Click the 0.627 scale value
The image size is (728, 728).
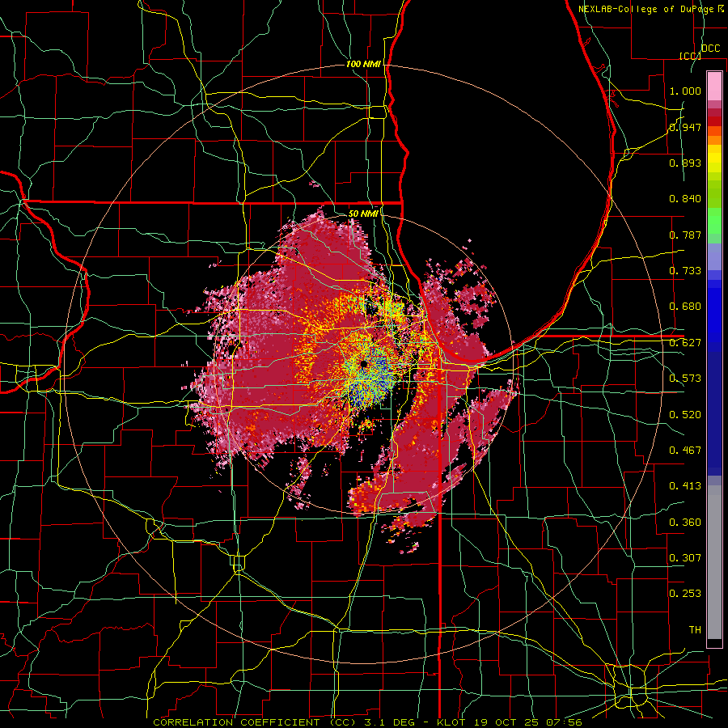click(685, 343)
